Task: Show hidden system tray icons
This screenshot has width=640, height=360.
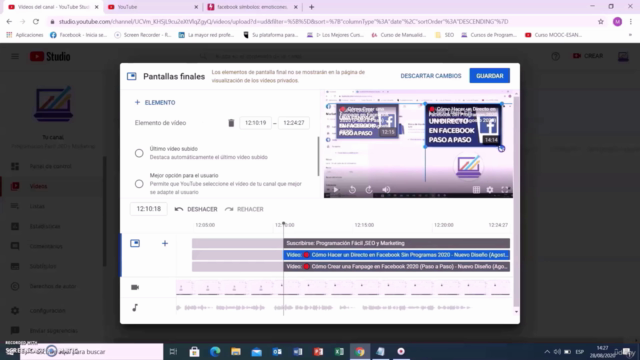Action: [x=547, y=352]
